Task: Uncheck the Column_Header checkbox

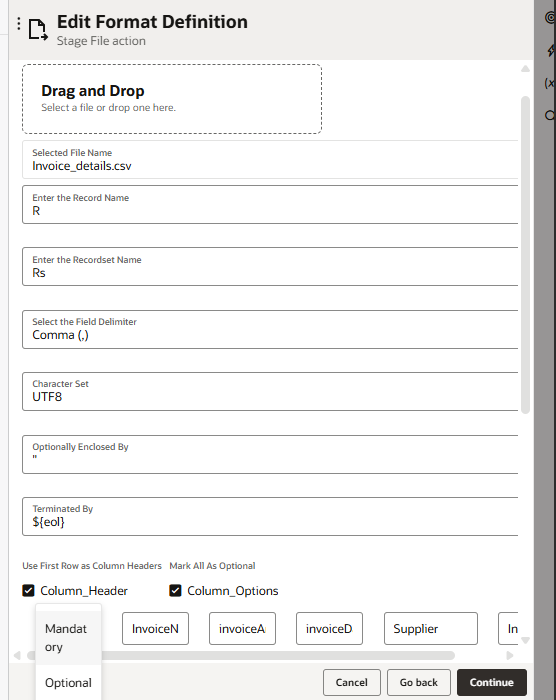Action: click(x=28, y=591)
